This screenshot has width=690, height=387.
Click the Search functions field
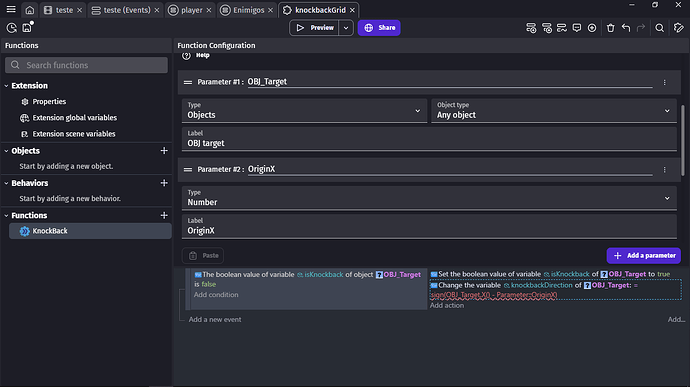tap(86, 65)
